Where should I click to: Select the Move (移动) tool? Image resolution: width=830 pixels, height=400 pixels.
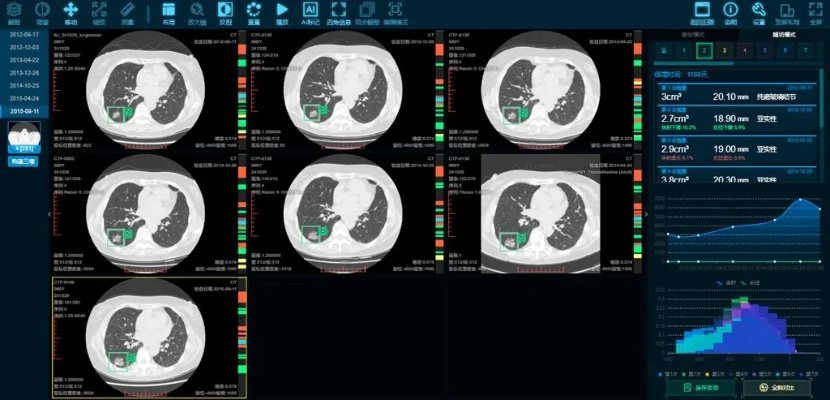[70, 12]
